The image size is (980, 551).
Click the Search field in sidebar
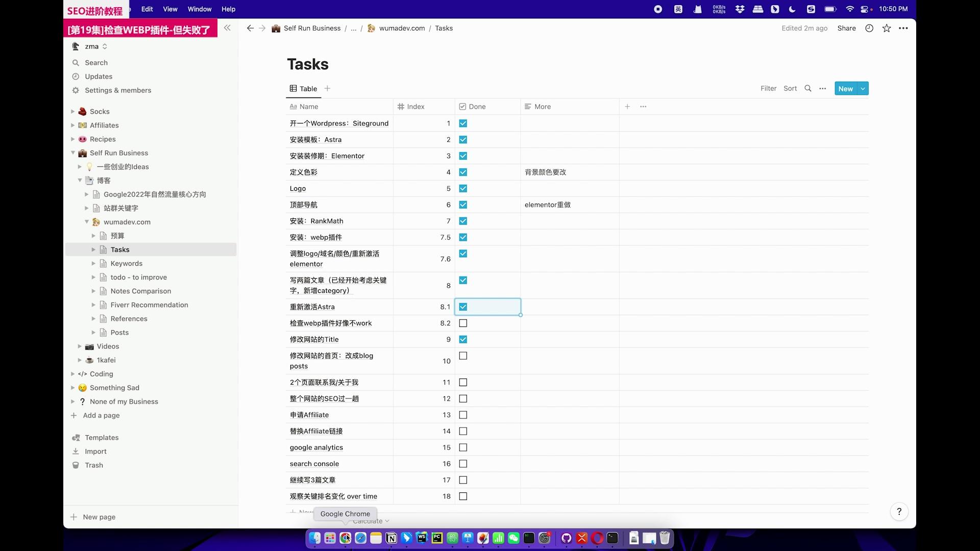tap(96, 62)
